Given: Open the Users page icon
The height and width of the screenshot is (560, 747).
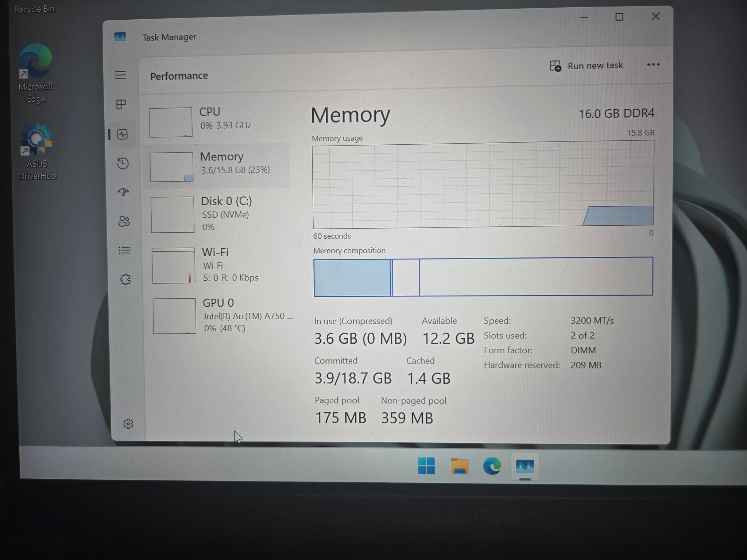Looking at the screenshot, I should coord(124,221).
